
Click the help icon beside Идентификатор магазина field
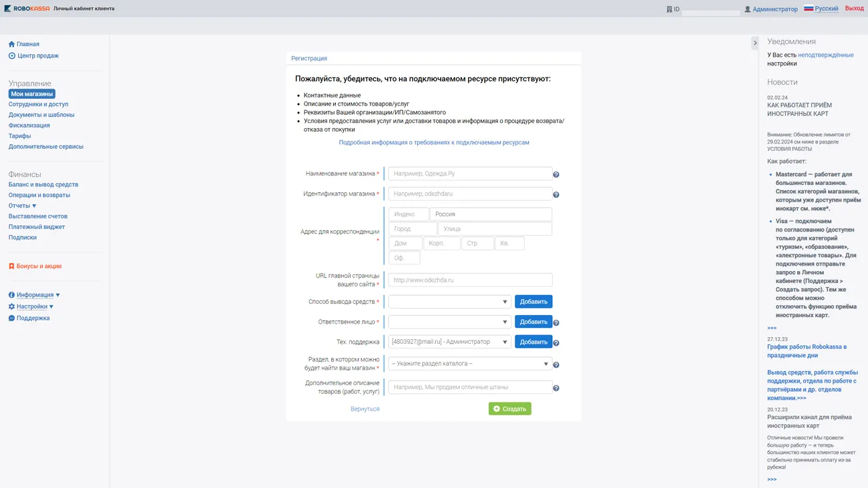556,195
